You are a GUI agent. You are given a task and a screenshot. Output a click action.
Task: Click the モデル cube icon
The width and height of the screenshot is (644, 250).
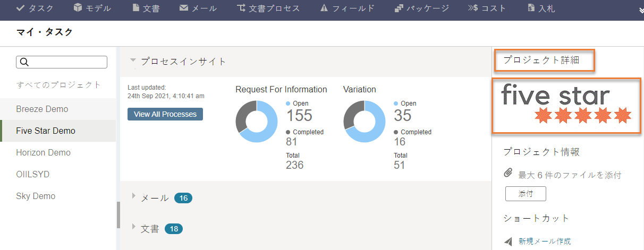coord(78,8)
